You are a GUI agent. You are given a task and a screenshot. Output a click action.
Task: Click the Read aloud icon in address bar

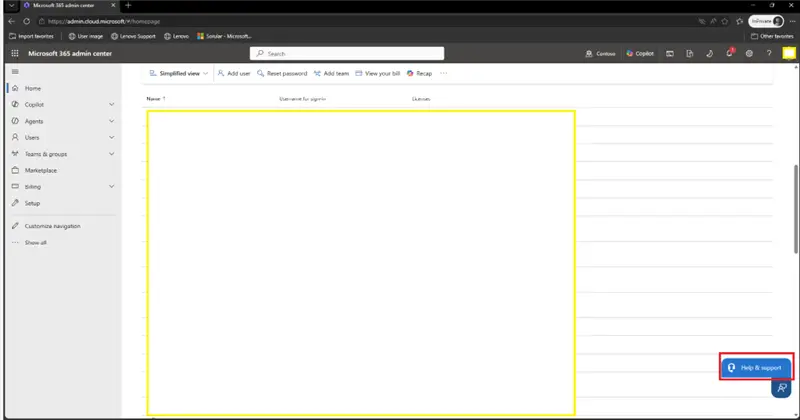click(x=713, y=21)
